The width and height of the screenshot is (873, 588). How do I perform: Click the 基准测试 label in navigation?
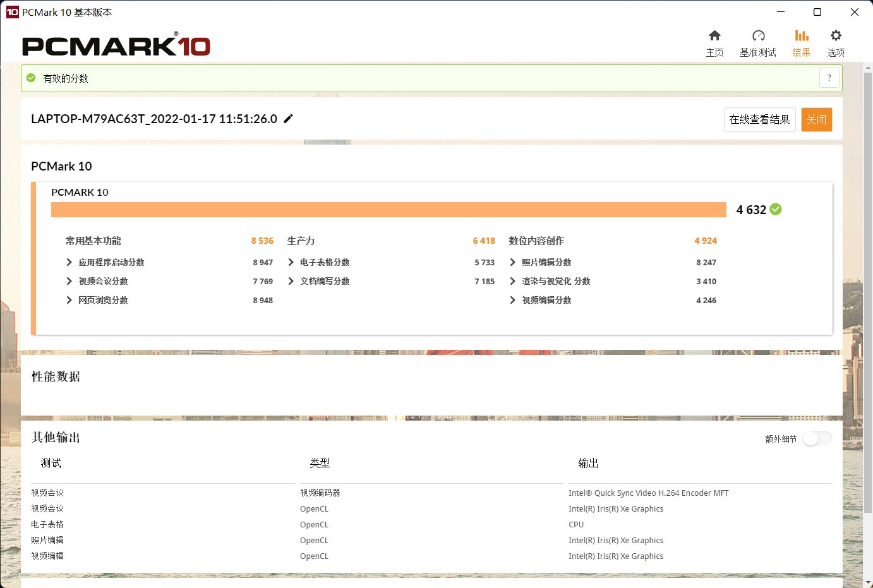coord(758,52)
